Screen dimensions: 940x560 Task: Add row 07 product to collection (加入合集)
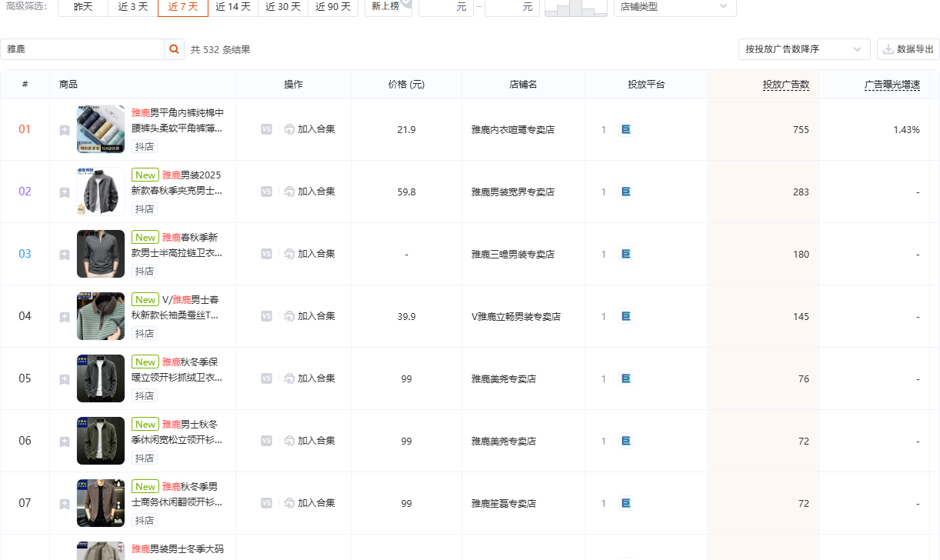tap(310, 503)
